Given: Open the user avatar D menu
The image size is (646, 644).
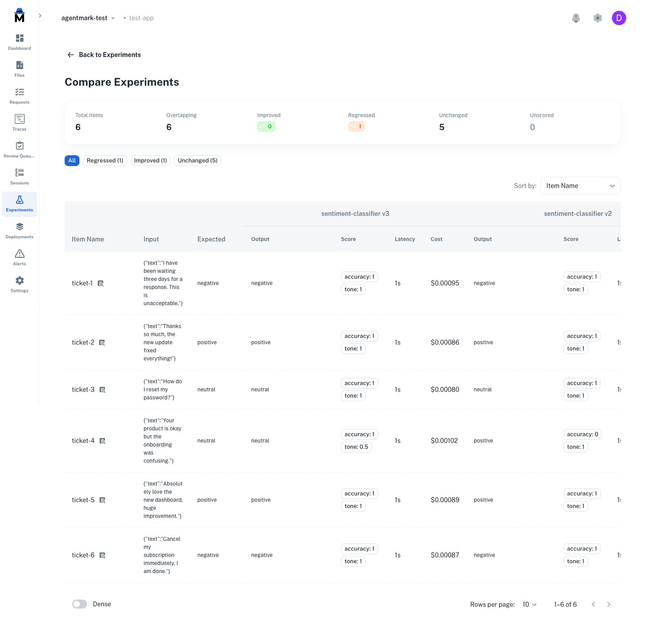Looking at the screenshot, I should 619,18.
